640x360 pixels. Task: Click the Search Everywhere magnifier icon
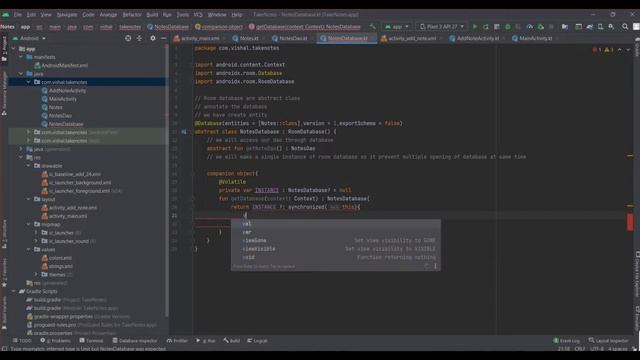(x=625, y=27)
